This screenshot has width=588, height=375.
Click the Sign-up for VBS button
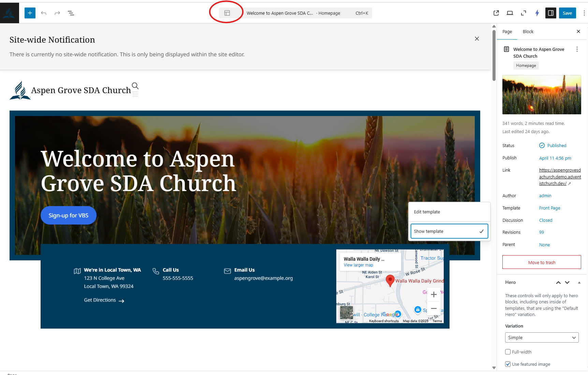tap(69, 215)
